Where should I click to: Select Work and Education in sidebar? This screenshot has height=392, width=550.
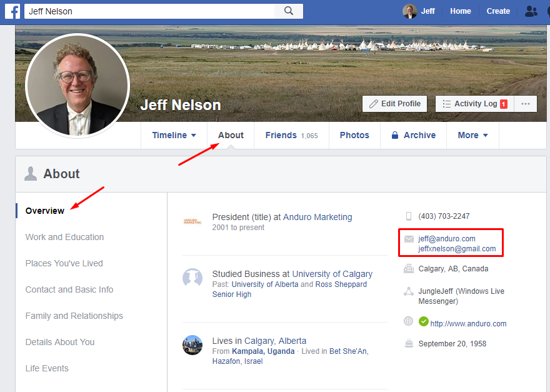[x=64, y=237]
